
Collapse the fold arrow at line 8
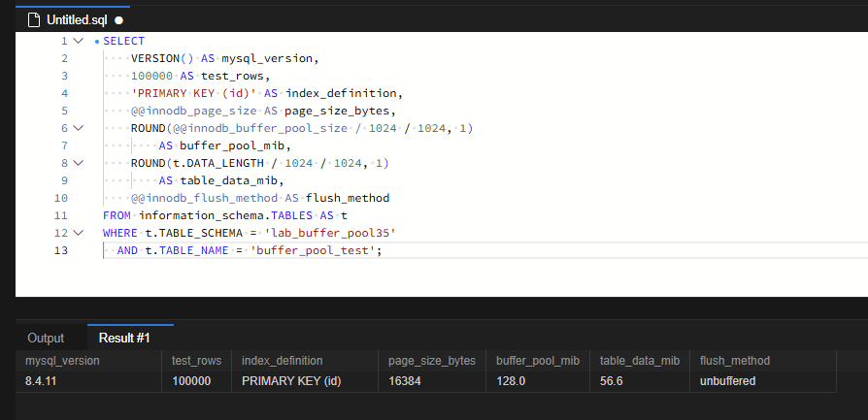pyautogui.click(x=78, y=163)
